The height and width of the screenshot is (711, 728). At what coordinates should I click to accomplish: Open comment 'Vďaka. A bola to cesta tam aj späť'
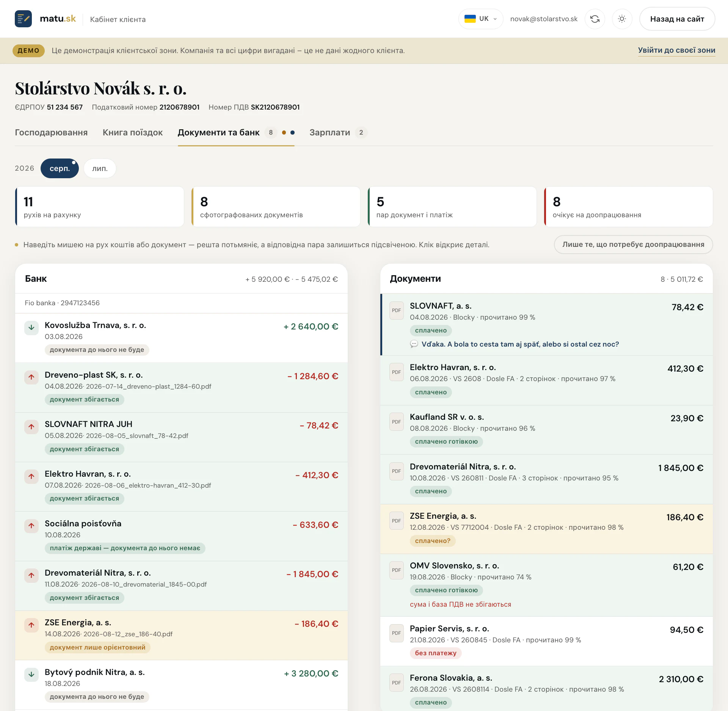click(x=520, y=344)
